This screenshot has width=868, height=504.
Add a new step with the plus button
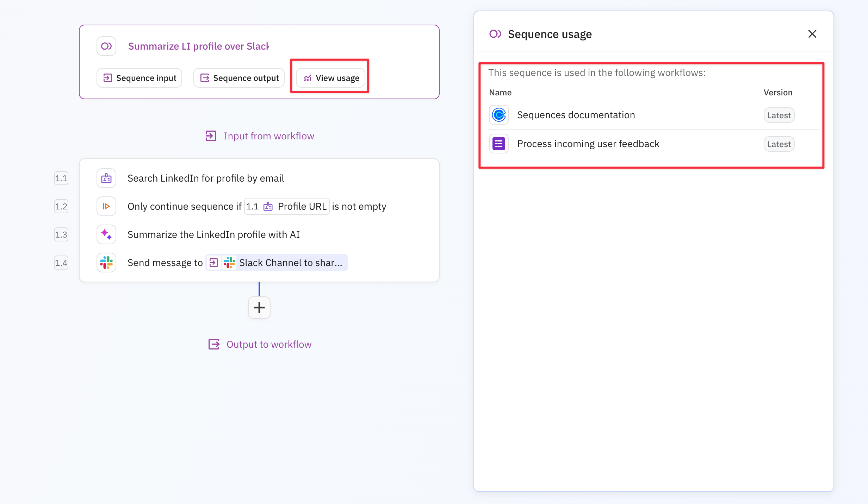259,308
